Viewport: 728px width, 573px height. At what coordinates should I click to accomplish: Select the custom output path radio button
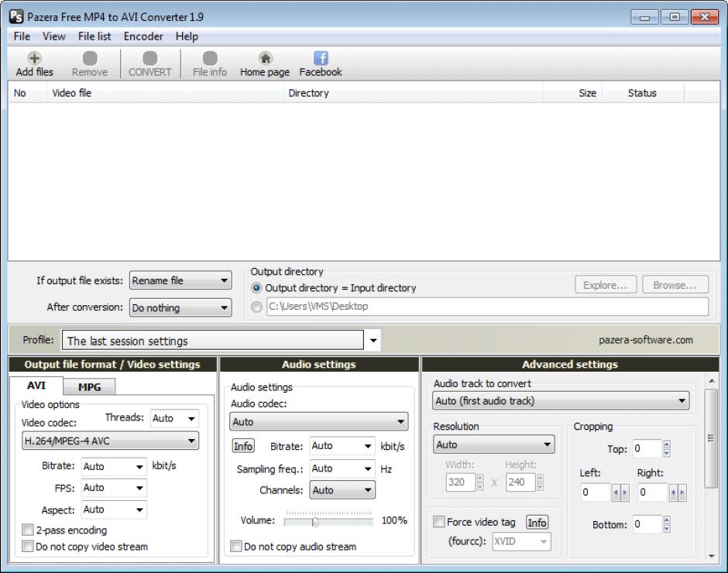click(256, 307)
